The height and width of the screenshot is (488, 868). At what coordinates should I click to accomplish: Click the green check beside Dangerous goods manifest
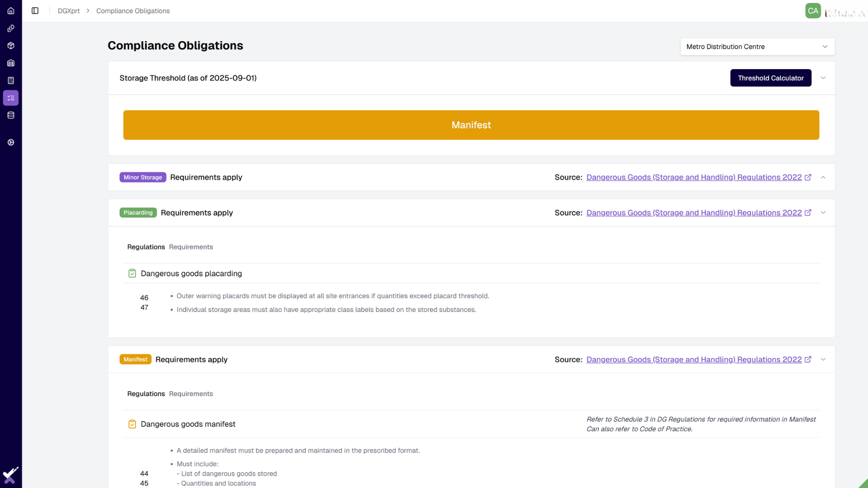click(132, 424)
